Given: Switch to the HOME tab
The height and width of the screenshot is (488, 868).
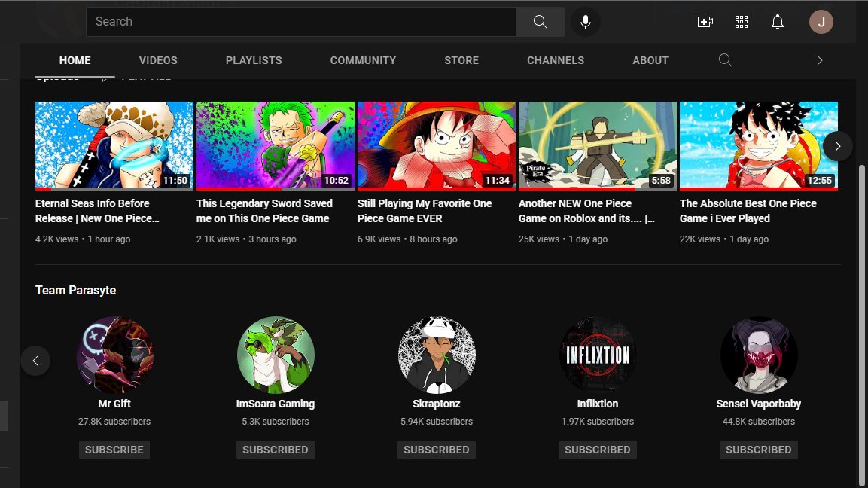Looking at the screenshot, I should point(75,60).
